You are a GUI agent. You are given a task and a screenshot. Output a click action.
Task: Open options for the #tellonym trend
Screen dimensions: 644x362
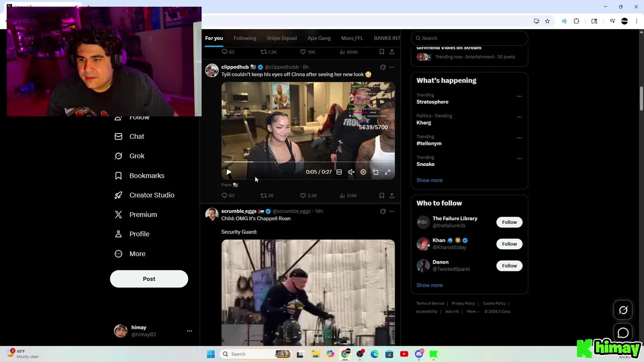[x=519, y=138]
